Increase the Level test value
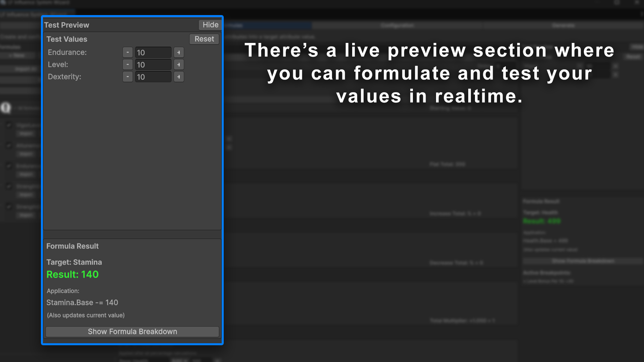Viewport: 644px width, 362px height. [178, 64]
